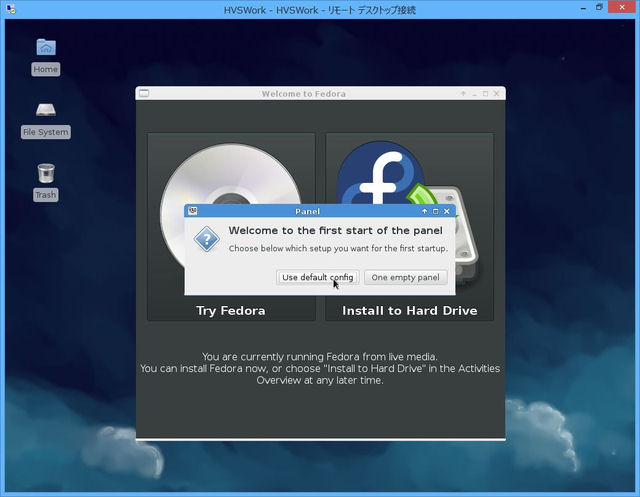Maximize the Panel dialog
Screen dimensions: 640x497
(436, 211)
